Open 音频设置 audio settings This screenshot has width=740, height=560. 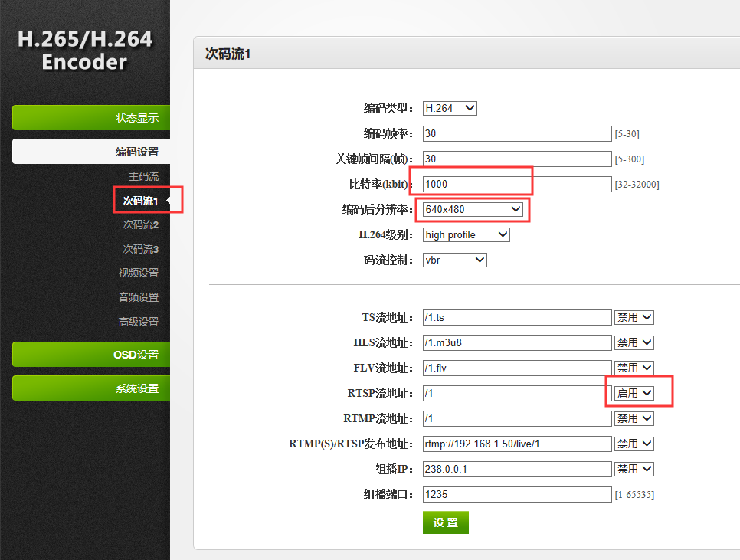[139, 297]
